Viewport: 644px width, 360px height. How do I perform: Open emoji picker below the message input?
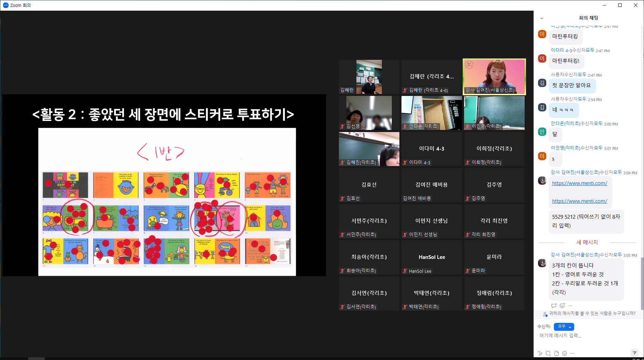pyautogui.click(x=565, y=353)
